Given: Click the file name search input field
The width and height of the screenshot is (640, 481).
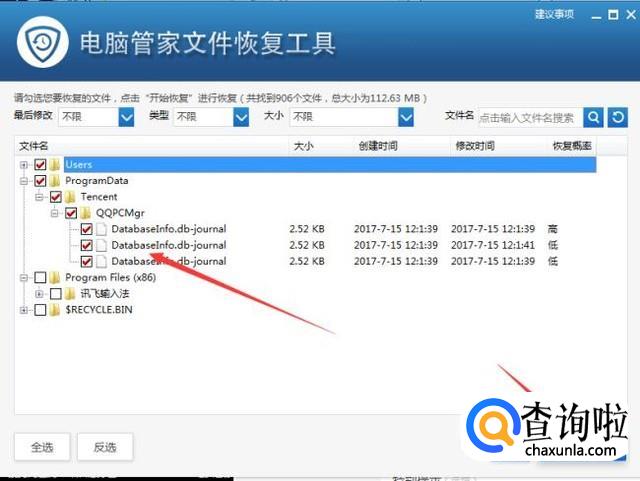Looking at the screenshot, I should 530,118.
